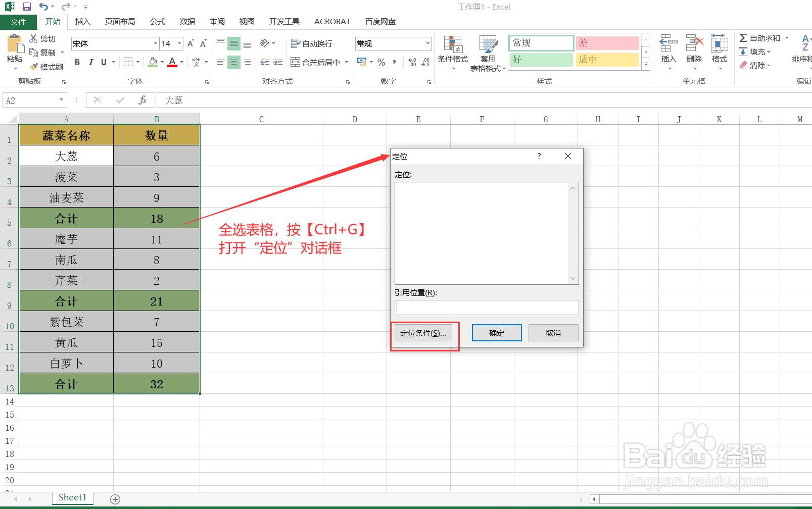Image resolution: width=812 pixels, height=509 pixels.
Task: Decrease decimal places
Action: tap(425, 62)
